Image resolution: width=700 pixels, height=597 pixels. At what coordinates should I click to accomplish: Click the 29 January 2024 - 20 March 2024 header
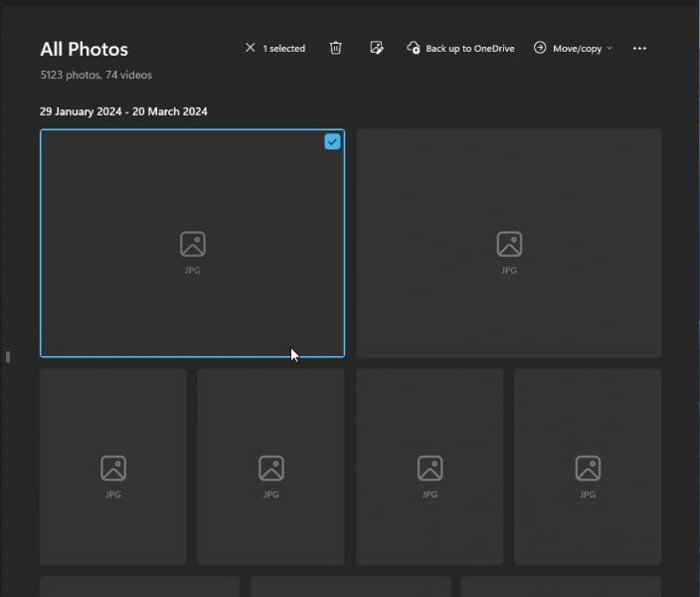click(x=123, y=111)
